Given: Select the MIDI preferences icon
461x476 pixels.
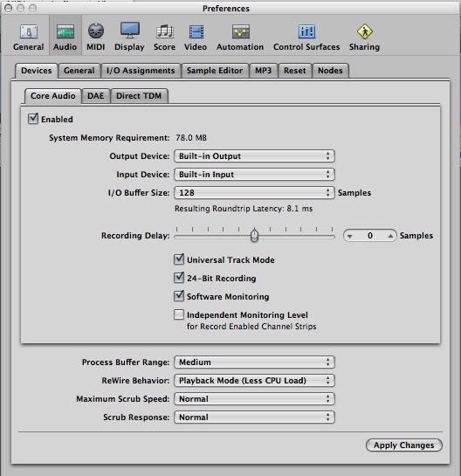Looking at the screenshot, I should (96, 31).
